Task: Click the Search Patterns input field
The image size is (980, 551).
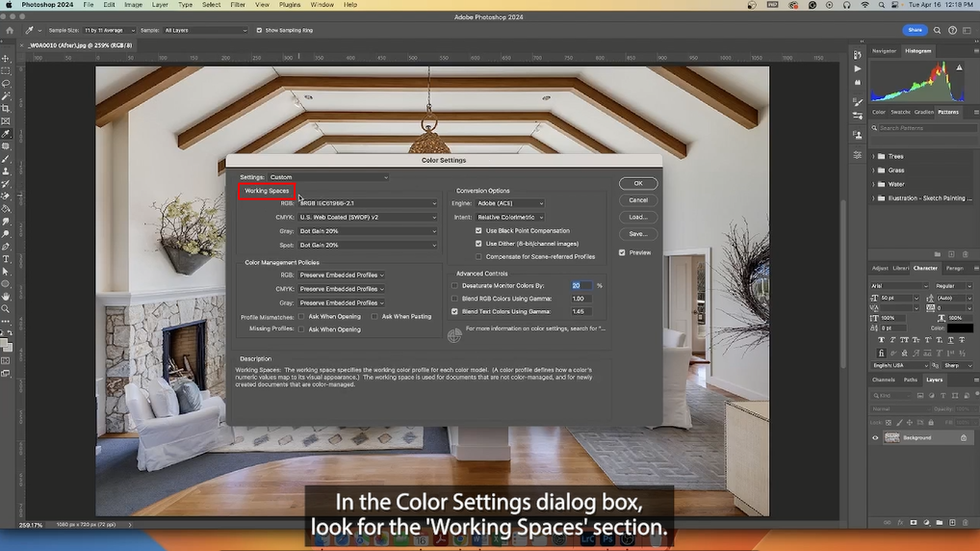Action: pyautogui.click(x=926, y=128)
